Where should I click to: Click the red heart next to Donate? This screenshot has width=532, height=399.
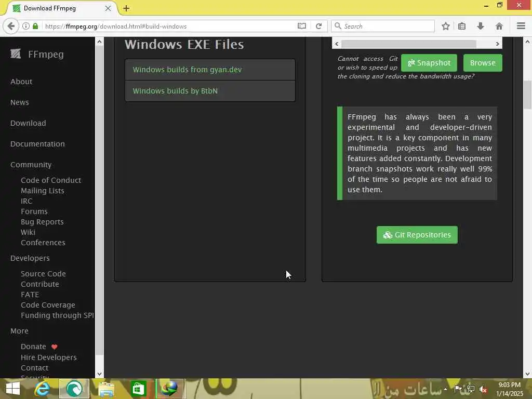[54, 347]
